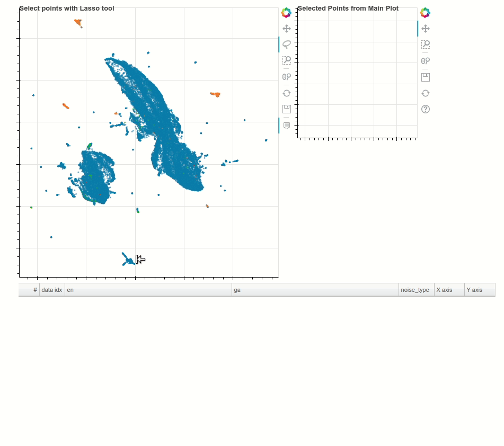Reset the main scatter plot view
Image resolution: width=504 pixels, height=446 pixels.
tap(286, 93)
